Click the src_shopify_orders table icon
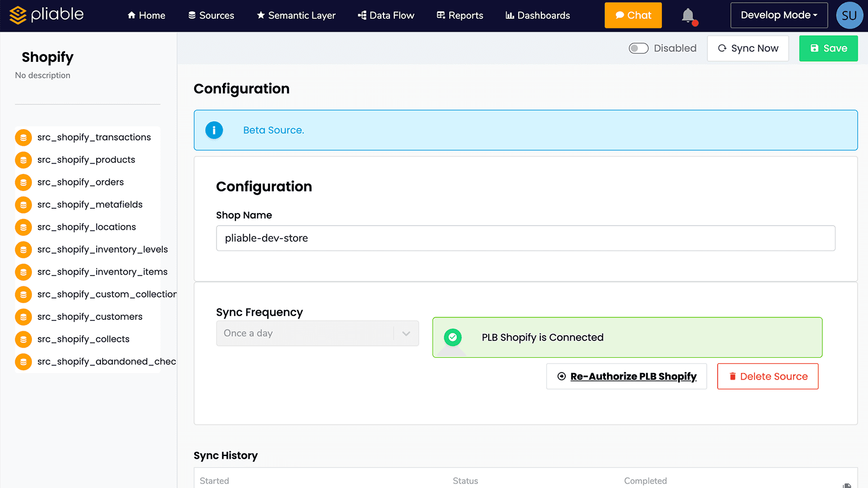 pyautogui.click(x=23, y=182)
